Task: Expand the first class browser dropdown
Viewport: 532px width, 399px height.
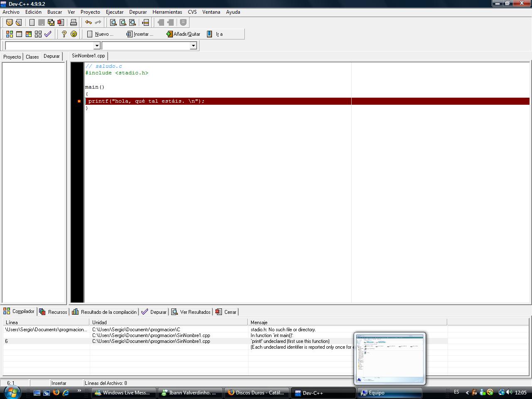Action: [x=97, y=46]
